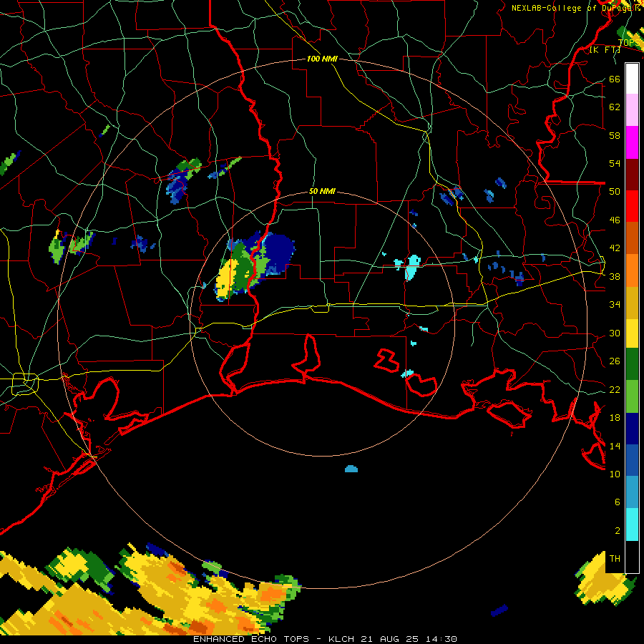Click the legend value '18'

click(615, 418)
